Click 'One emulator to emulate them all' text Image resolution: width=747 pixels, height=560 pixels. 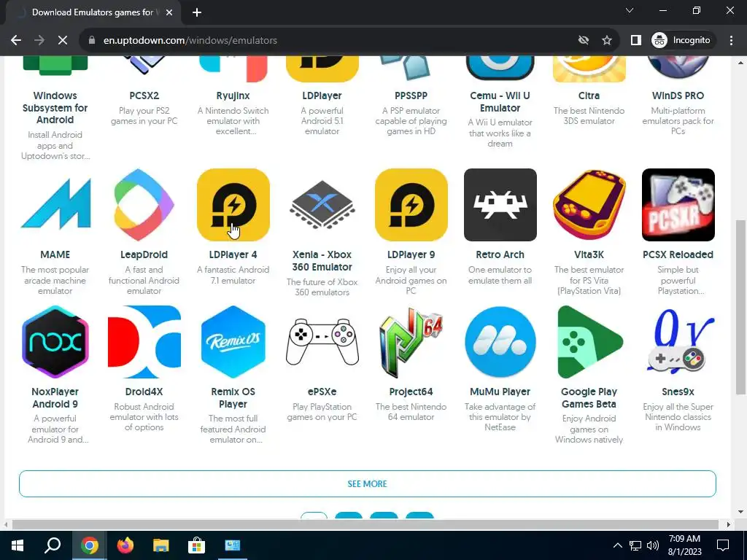[x=500, y=275]
